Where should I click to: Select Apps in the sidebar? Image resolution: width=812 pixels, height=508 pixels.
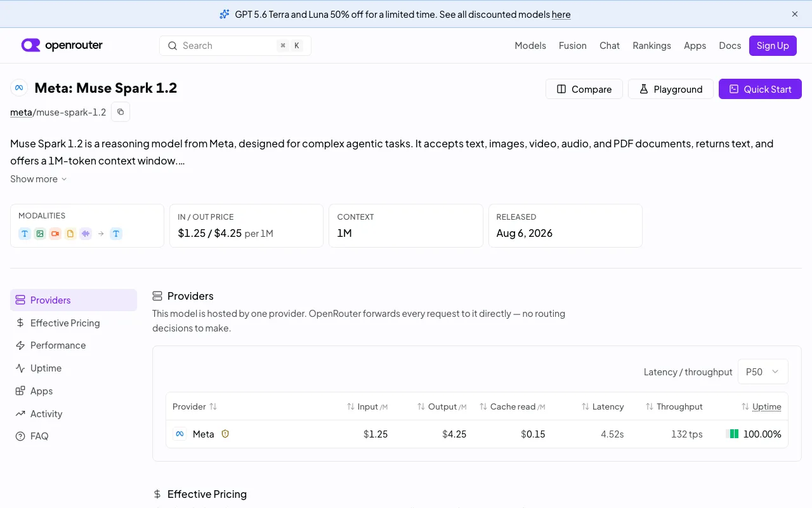click(x=74, y=391)
